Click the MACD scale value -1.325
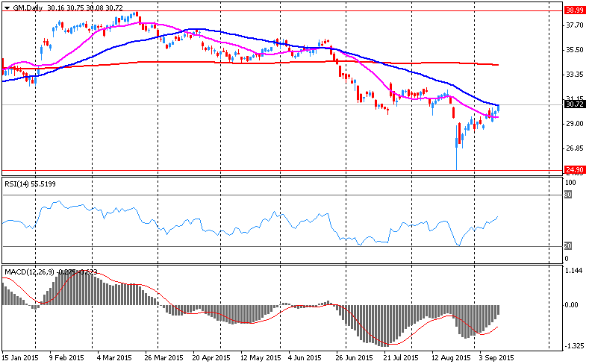This screenshot has height=364, width=592. (x=573, y=346)
